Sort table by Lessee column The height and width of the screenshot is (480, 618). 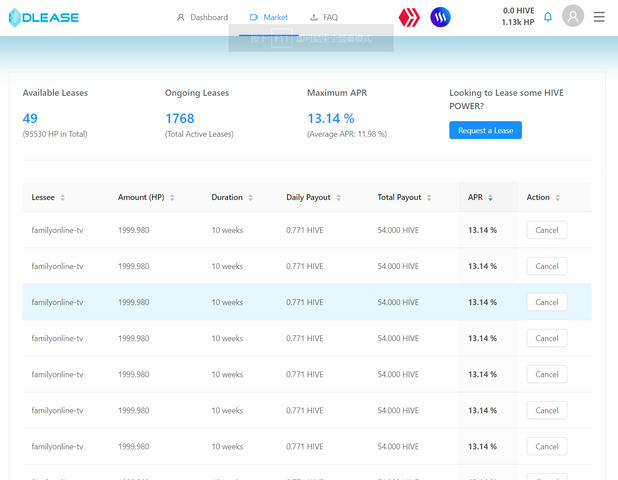(x=48, y=198)
